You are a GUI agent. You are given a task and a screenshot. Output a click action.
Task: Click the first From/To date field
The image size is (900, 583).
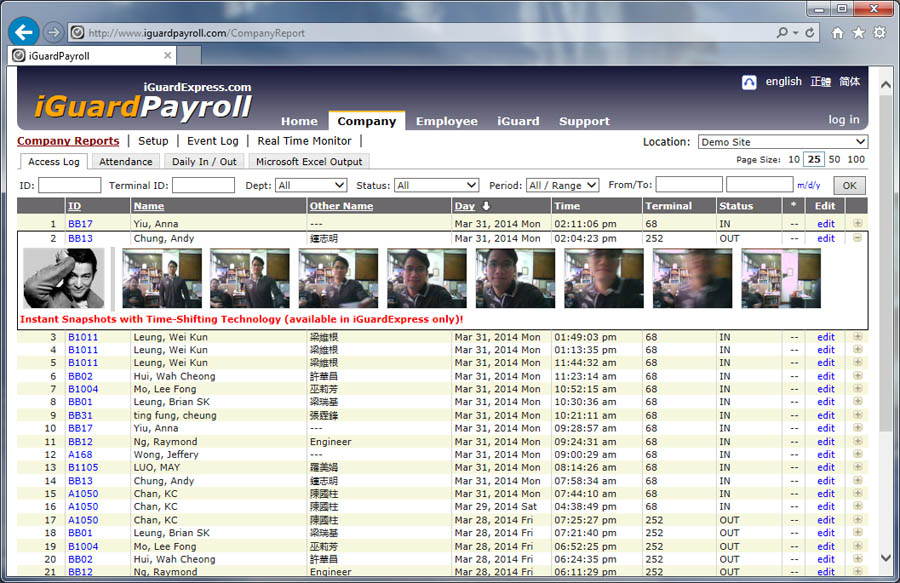coord(689,184)
